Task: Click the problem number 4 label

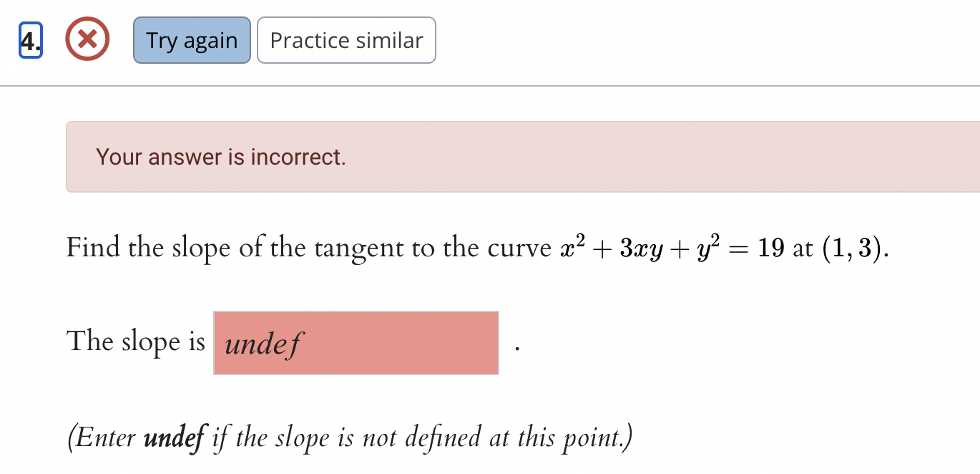Action: pos(29,40)
